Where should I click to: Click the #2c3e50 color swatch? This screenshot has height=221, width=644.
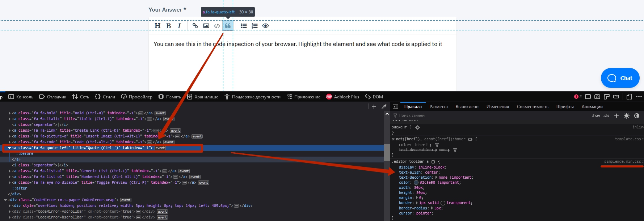(416, 183)
